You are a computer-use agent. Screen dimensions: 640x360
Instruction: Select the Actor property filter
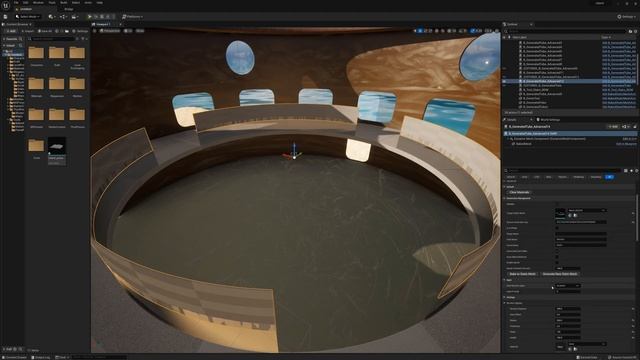click(x=524, y=177)
